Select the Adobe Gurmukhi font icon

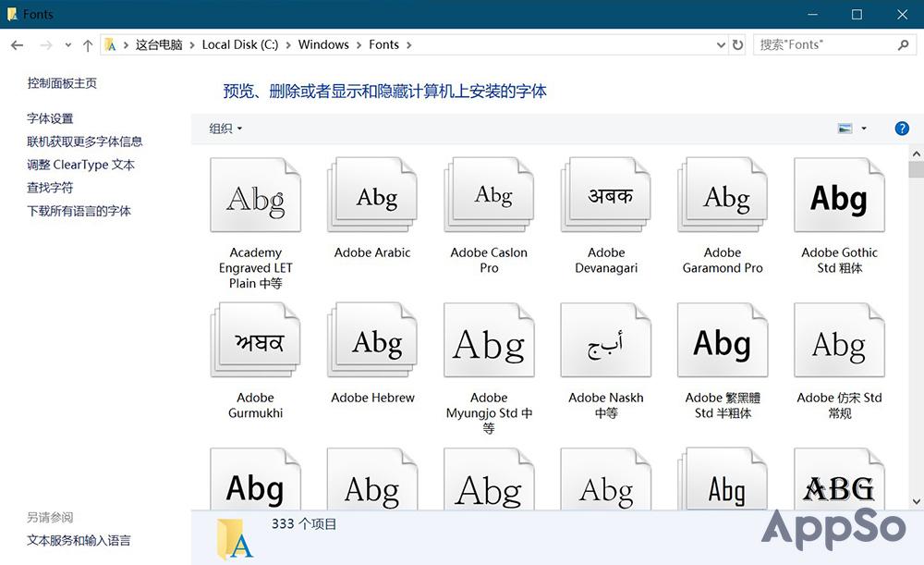pyautogui.click(x=256, y=339)
